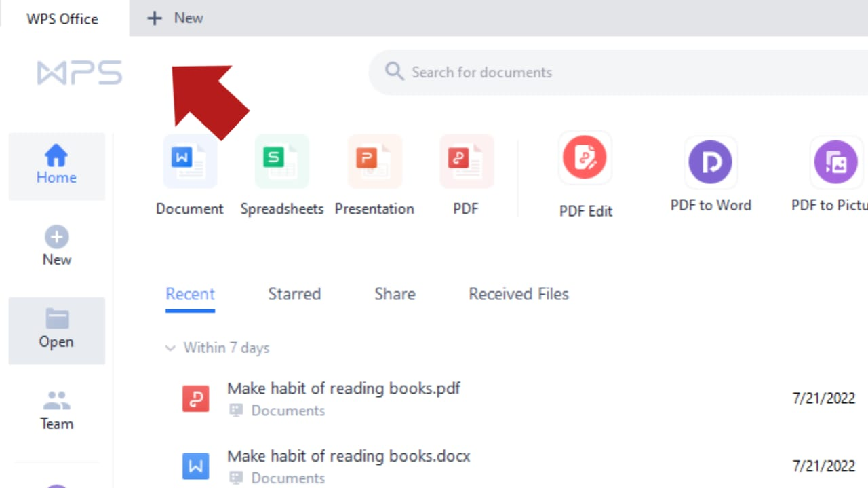Open the Received Files tab
Viewport: 868px width, 488px height.
pos(519,294)
